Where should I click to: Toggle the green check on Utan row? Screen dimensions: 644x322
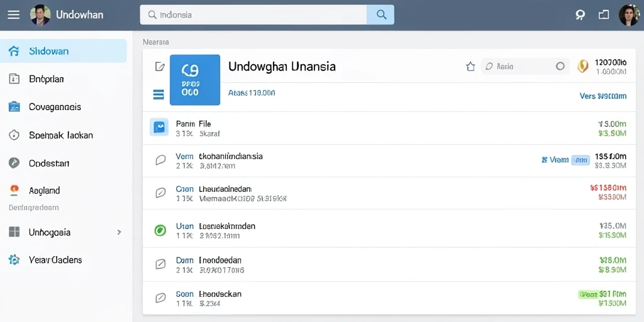160,230
